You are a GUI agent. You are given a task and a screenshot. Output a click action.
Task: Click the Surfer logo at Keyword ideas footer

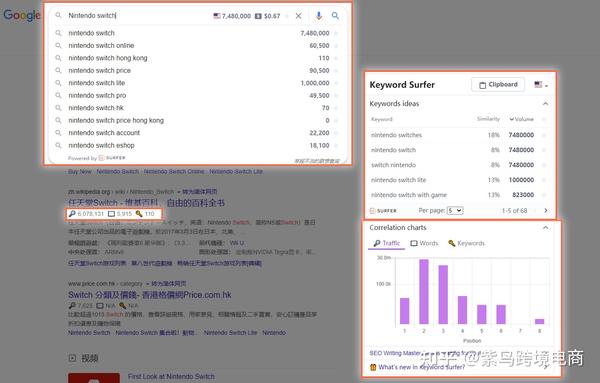pos(383,211)
